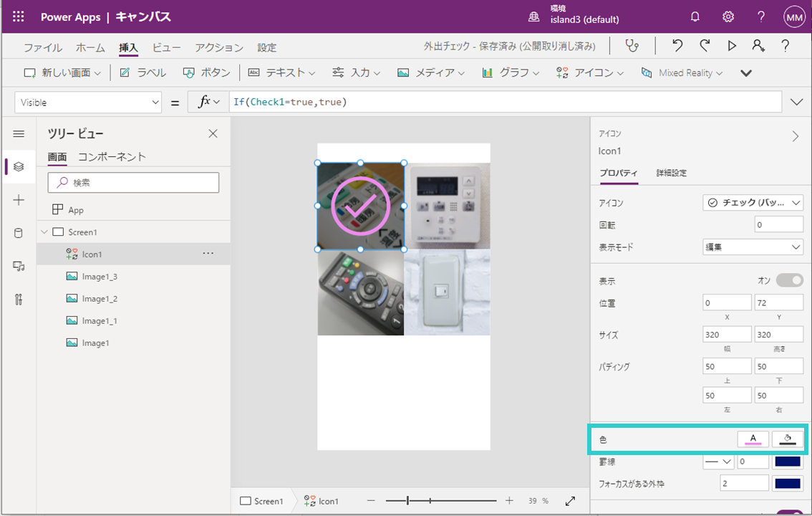Open the メディア insert dropdown
812x516 pixels.
431,72
